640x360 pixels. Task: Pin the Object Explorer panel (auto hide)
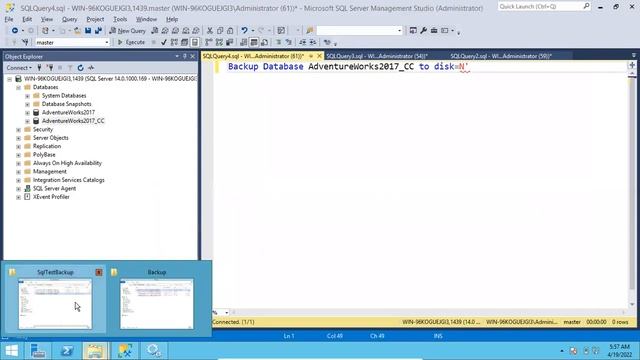tap(184, 56)
